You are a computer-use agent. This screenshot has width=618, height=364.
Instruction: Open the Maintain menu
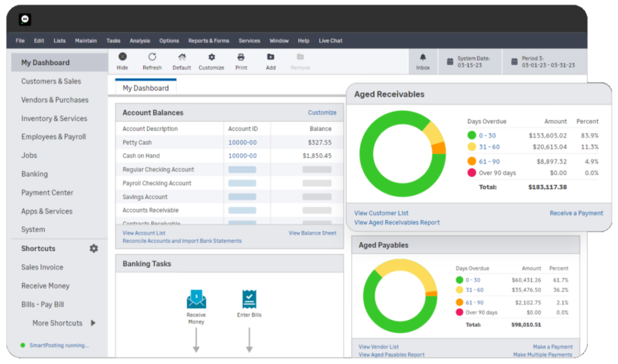click(x=86, y=40)
